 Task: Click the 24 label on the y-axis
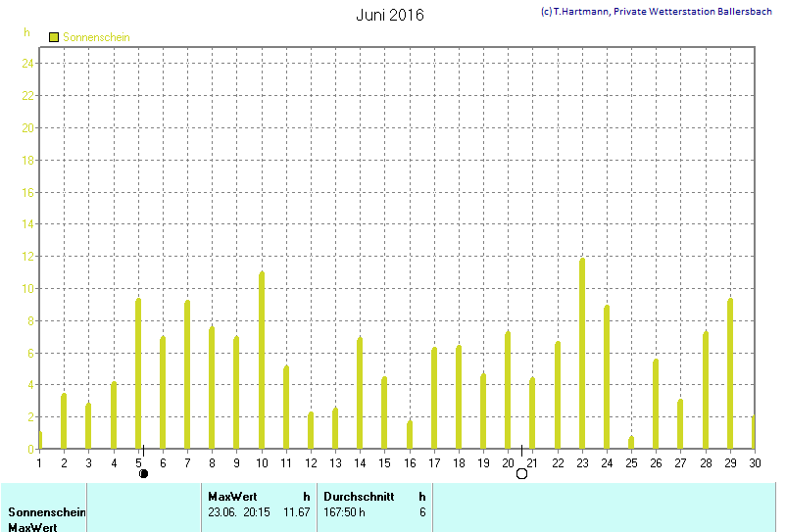pos(28,64)
